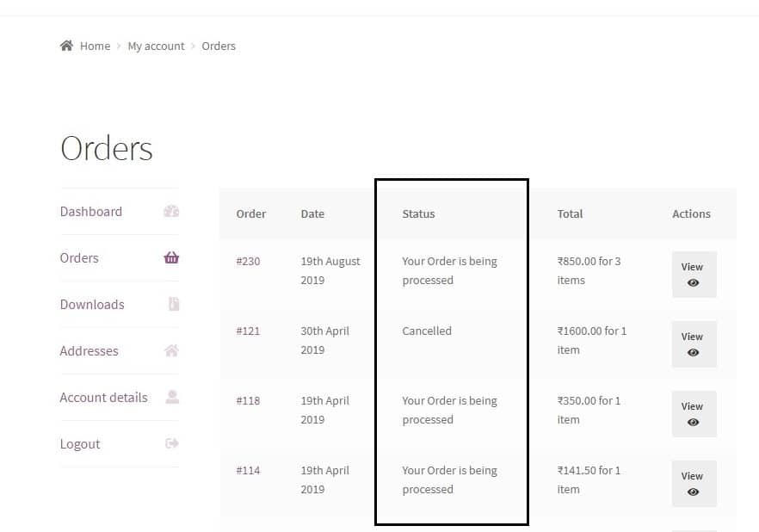This screenshot has width=759, height=532.
Task: Click the Actions column header
Action: tap(691, 214)
